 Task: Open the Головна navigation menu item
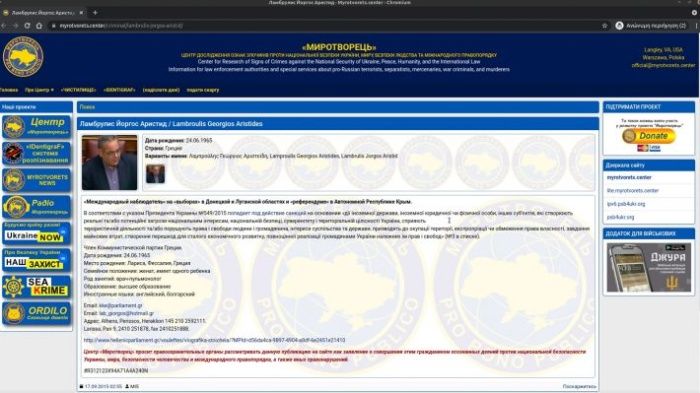click(x=9, y=90)
